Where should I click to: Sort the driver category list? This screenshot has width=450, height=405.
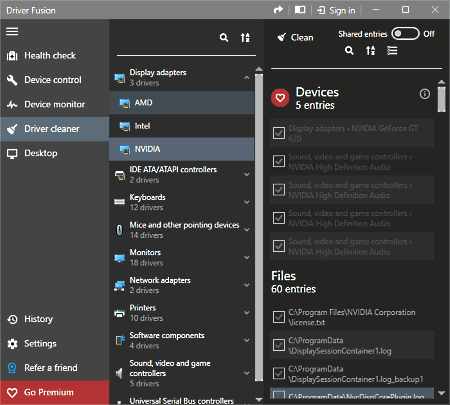245,38
